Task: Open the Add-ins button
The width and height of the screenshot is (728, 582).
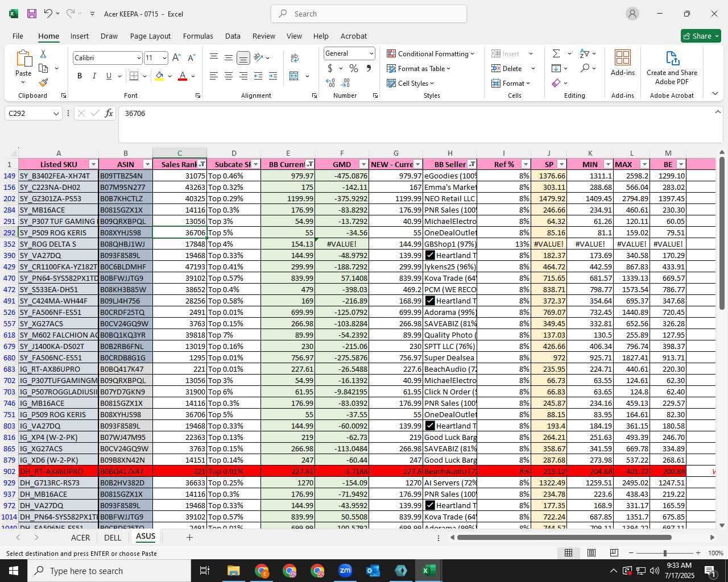Action: [623, 63]
